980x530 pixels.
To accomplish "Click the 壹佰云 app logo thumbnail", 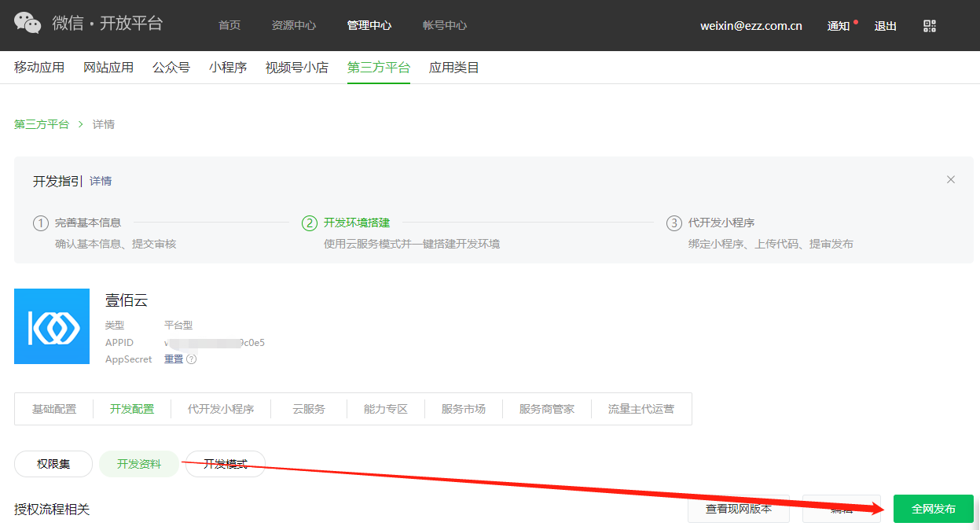I will (x=52, y=326).
